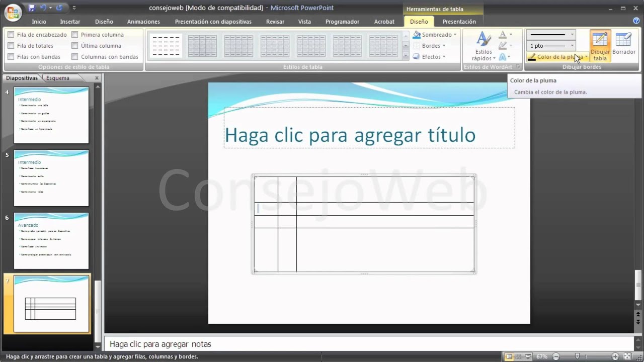
Task: Enable Primera columna checkbox
Action: [x=74, y=35]
